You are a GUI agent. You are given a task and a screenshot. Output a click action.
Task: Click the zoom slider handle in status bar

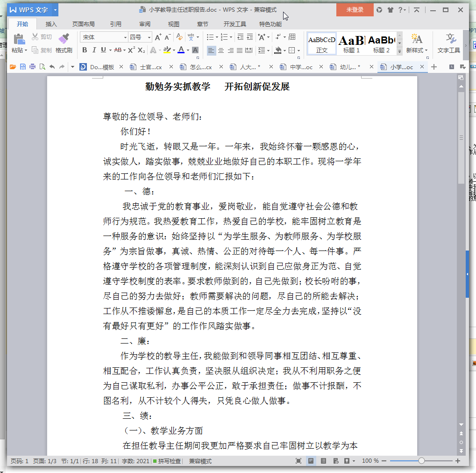pyautogui.click(x=421, y=461)
